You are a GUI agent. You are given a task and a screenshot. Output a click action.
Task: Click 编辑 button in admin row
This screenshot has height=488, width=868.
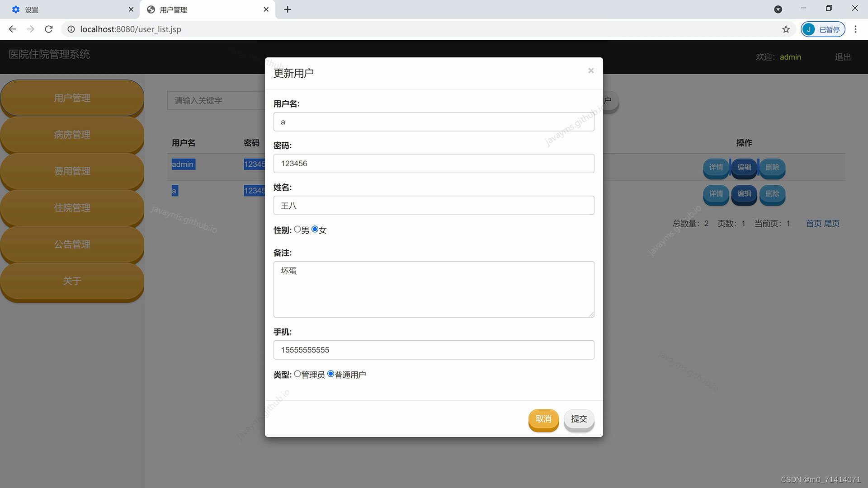(744, 168)
